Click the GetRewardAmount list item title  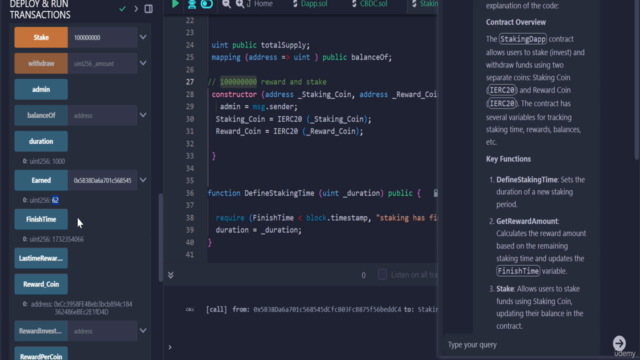[527, 221]
